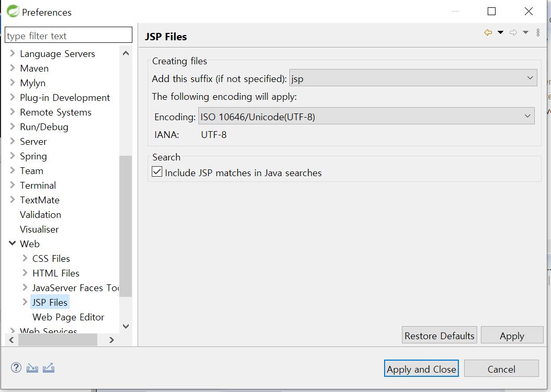Select CSS Files in the tree
Viewport: 551px width, 392px height.
click(x=51, y=258)
